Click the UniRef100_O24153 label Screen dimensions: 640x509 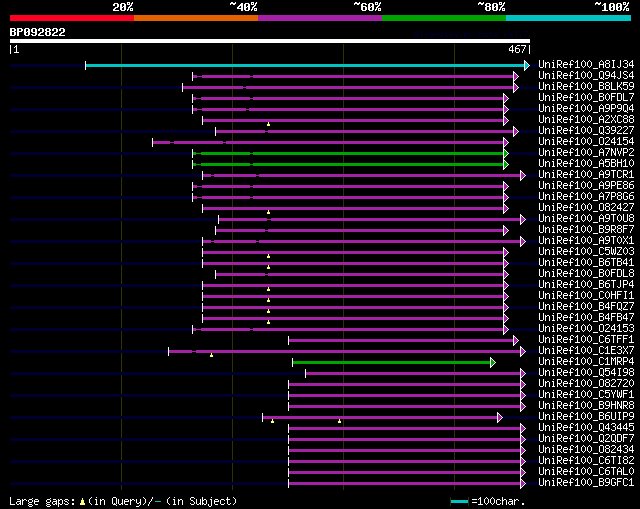[586, 329]
